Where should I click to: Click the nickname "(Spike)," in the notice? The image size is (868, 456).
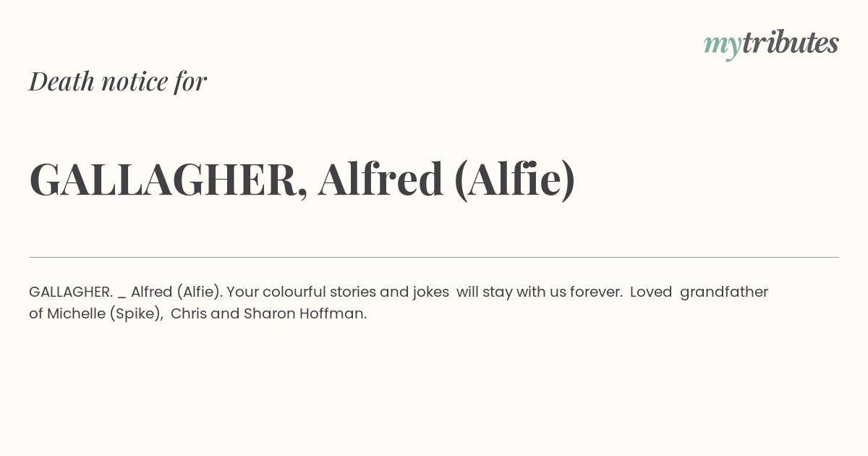tap(137, 314)
